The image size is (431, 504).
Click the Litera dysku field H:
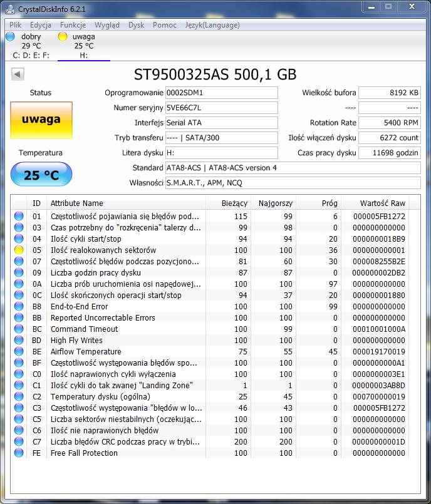tap(222, 153)
